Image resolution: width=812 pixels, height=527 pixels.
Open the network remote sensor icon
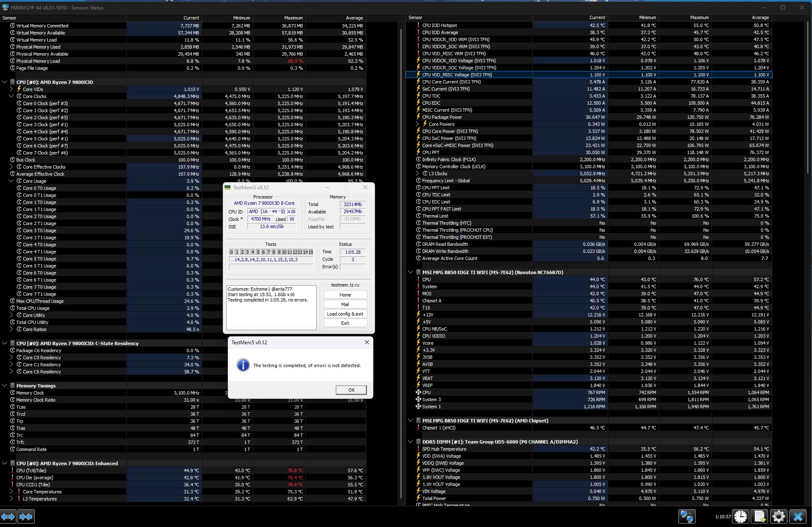687,517
